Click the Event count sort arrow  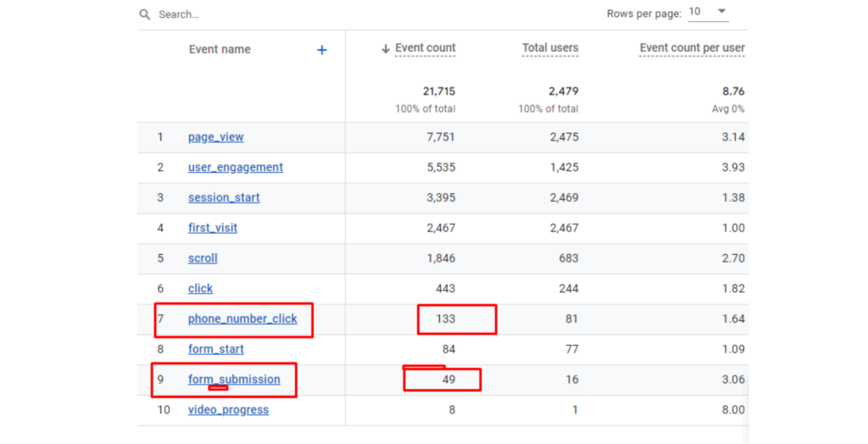pos(386,49)
